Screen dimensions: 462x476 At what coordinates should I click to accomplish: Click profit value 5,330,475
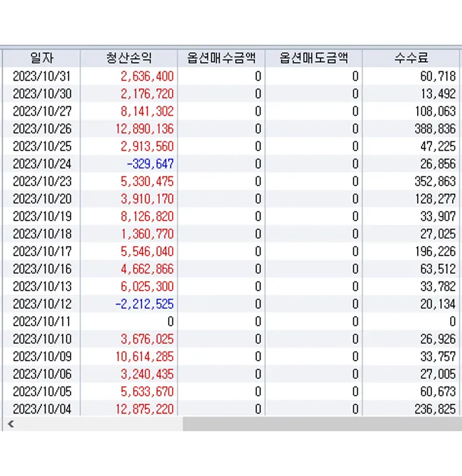click(147, 181)
